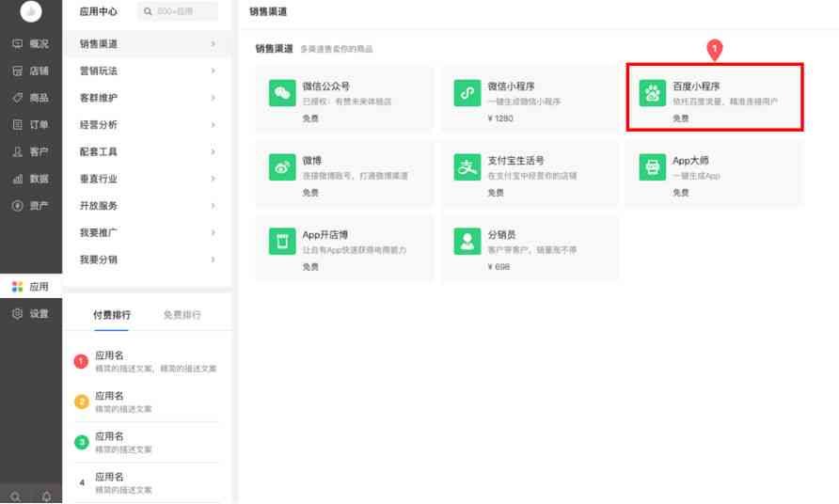Switch to the 免费排行 tab

[182, 315]
